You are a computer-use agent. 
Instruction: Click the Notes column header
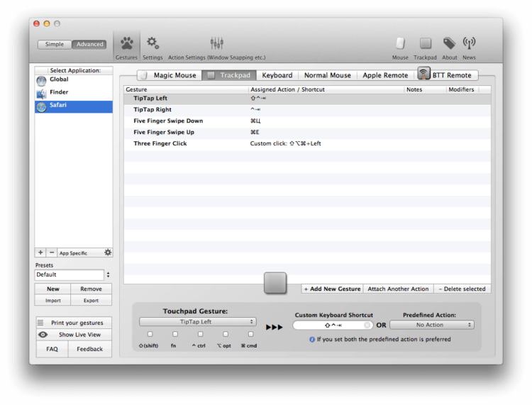click(425, 89)
